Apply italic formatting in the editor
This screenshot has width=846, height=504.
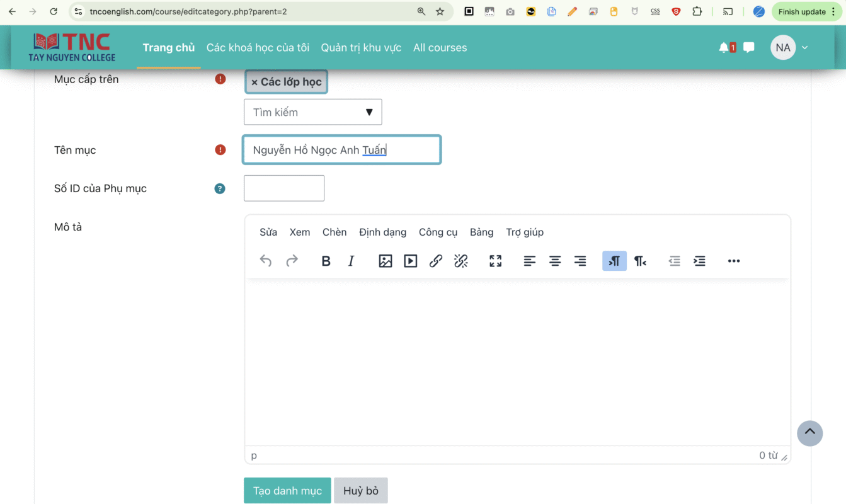pyautogui.click(x=352, y=261)
